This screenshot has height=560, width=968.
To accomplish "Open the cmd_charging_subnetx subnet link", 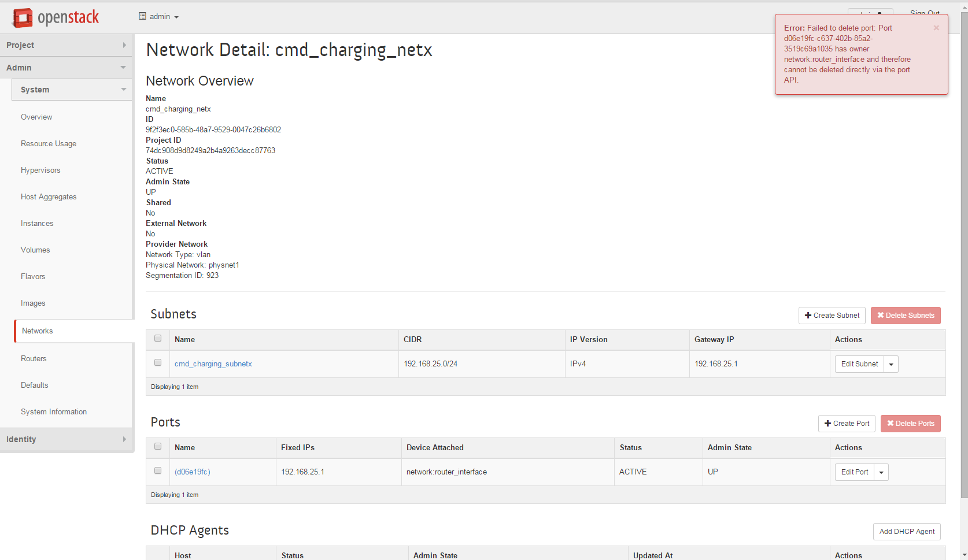I will coord(213,364).
